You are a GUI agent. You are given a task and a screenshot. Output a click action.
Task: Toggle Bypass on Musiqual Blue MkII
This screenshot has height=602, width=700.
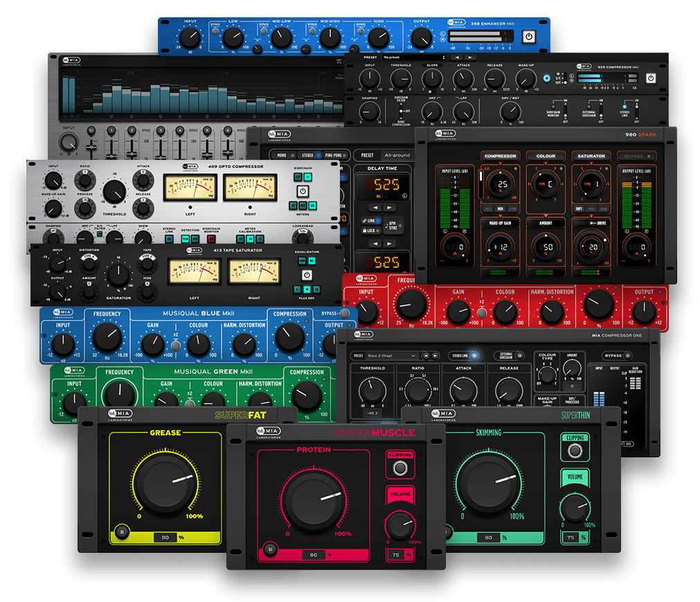pyautogui.click(x=344, y=313)
